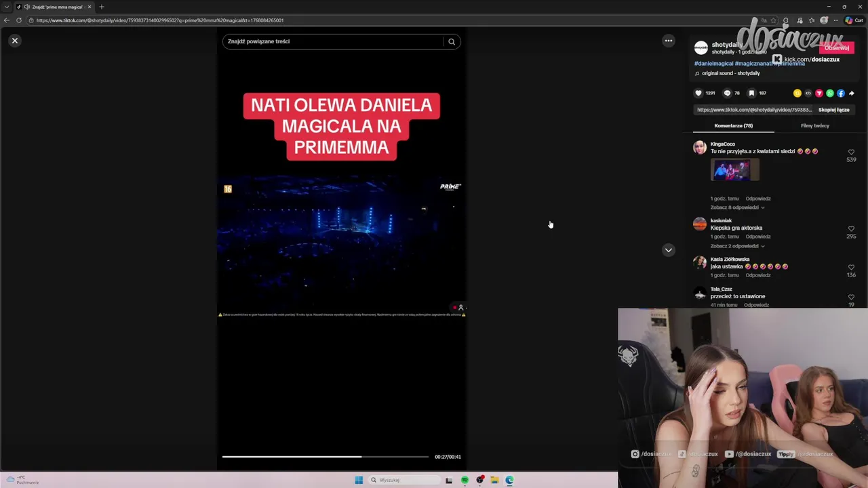
Task: Open shotydaily profile avatar
Action: pyautogui.click(x=701, y=48)
